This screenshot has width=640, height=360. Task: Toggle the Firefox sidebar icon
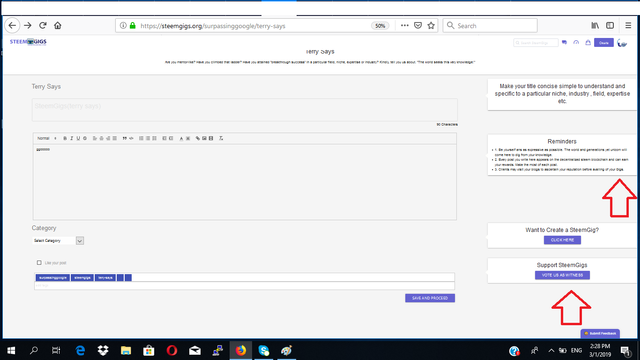(610, 25)
